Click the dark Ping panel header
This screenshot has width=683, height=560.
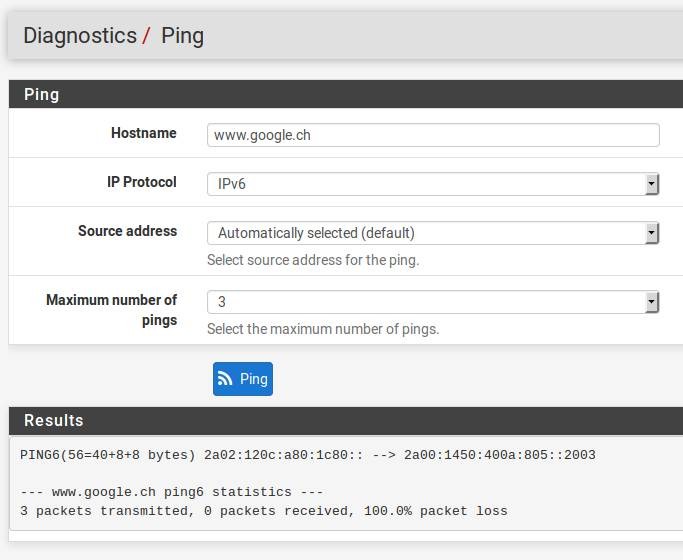coord(345,94)
